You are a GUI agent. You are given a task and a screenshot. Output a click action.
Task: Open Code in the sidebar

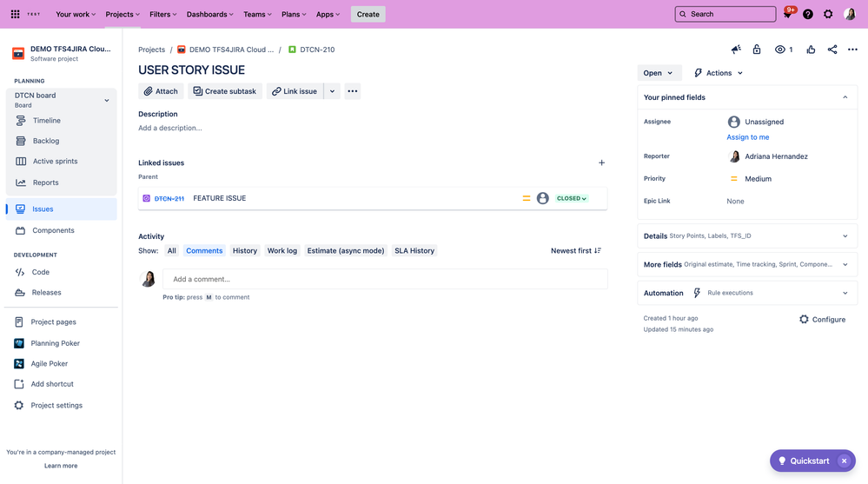41,273
